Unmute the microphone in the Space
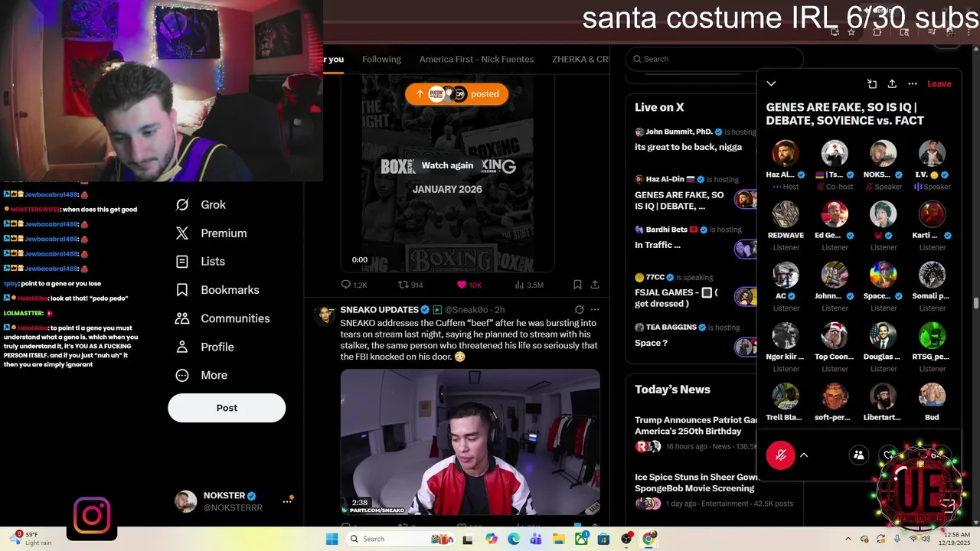Screen dimensions: 980x551 pos(781,455)
